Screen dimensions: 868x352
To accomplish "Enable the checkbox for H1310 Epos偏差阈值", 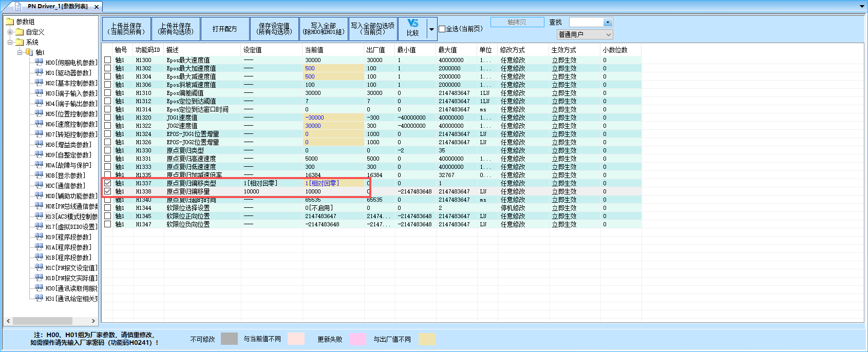I will pos(108,93).
